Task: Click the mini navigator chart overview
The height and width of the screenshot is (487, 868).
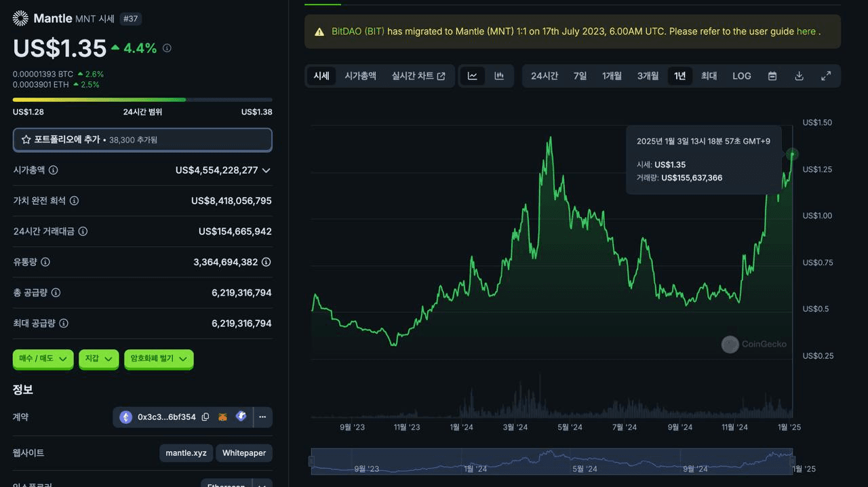Action: click(552, 461)
